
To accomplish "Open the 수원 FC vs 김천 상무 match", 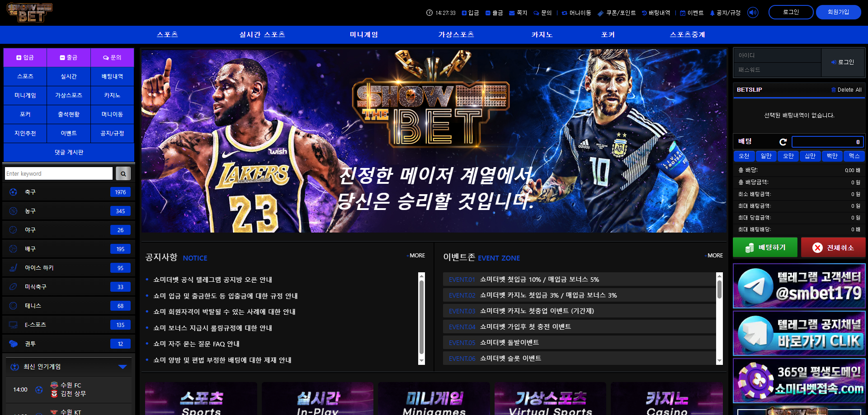I will pos(69,389).
